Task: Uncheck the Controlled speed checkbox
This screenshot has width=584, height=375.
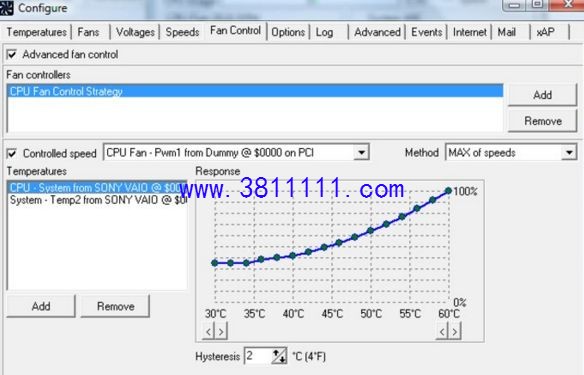Action: tap(12, 153)
